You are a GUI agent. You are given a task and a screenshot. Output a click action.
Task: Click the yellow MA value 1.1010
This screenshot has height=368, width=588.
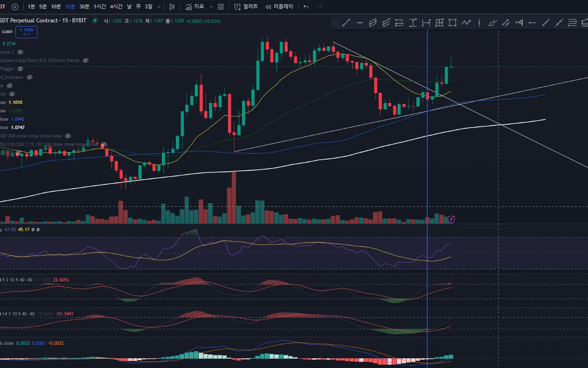coord(15,102)
